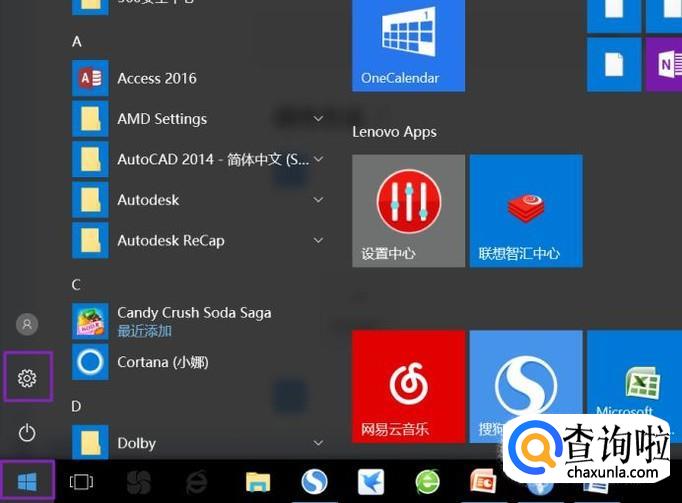Screen dimensions: 682x503
Task: Open the OneNote tile
Action: click(x=664, y=64)
